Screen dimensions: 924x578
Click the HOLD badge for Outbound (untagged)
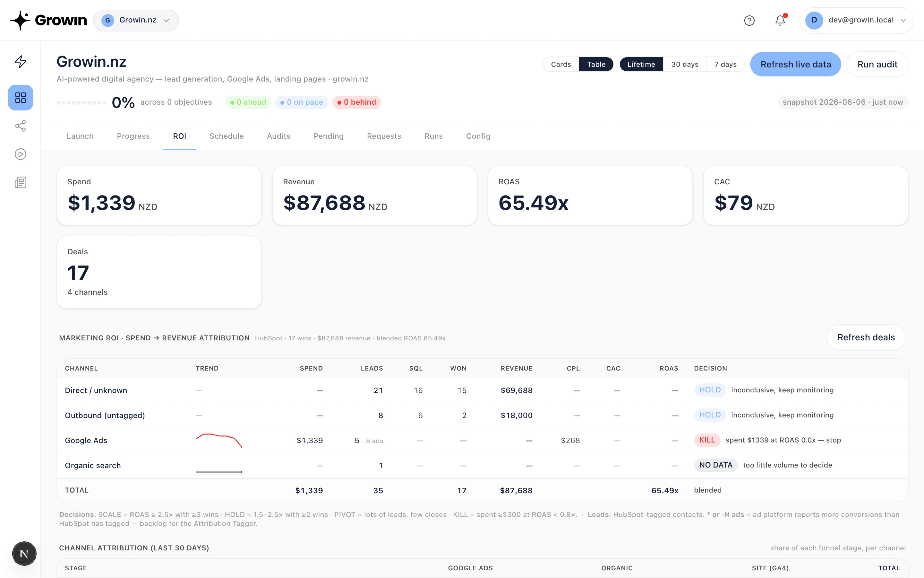click(710, 415)
